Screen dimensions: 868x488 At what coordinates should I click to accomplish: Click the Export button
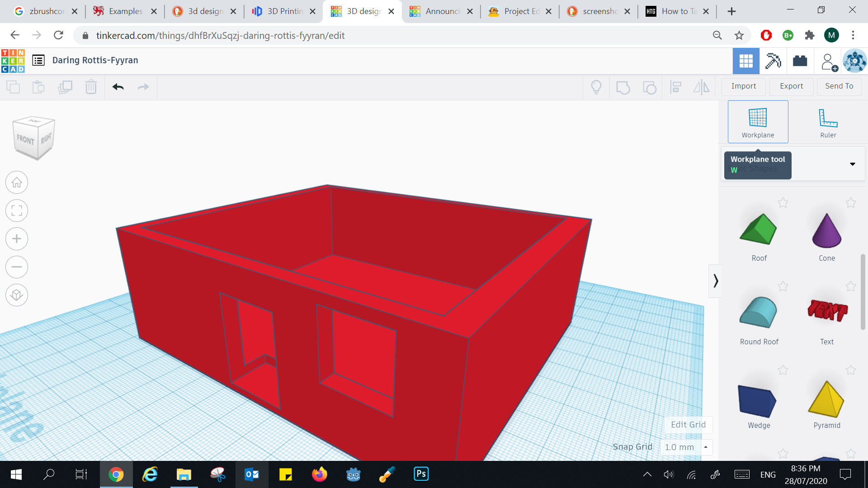(x=791, y=86)
